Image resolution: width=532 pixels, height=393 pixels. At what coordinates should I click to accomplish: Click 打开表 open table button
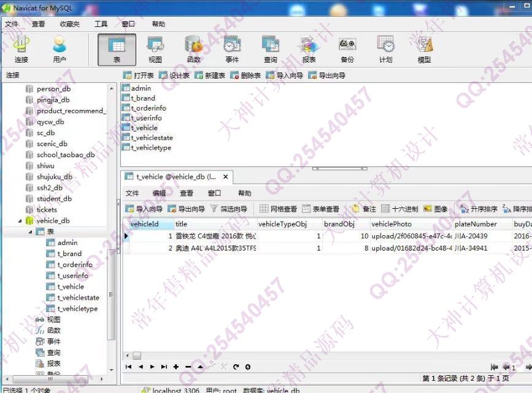(139, 76)
